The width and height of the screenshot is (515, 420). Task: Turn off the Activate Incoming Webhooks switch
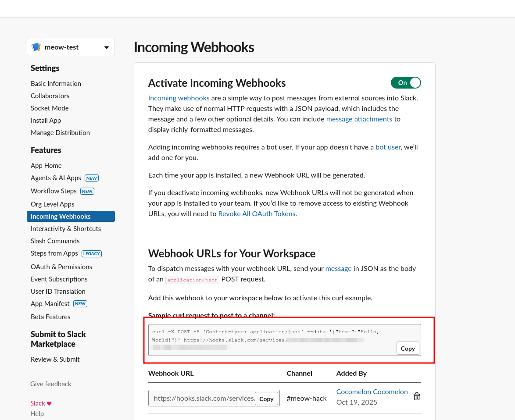click(406, 83)
